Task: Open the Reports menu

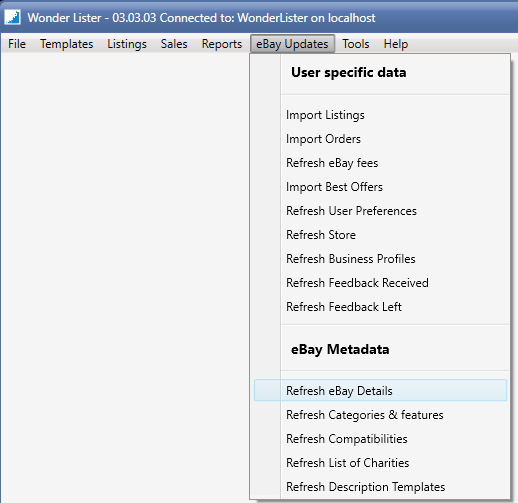Action: click(x=222, y=44)
